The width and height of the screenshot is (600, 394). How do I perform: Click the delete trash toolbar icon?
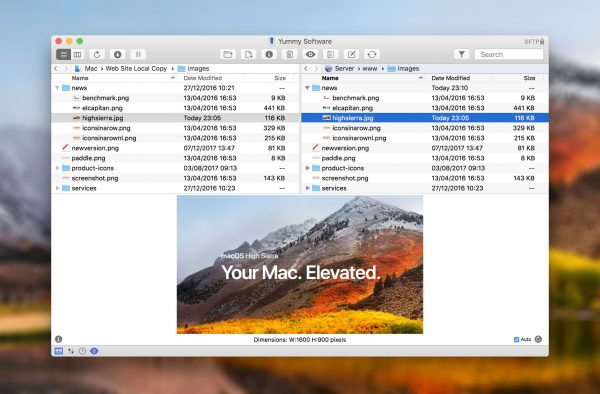pos(290,54)
